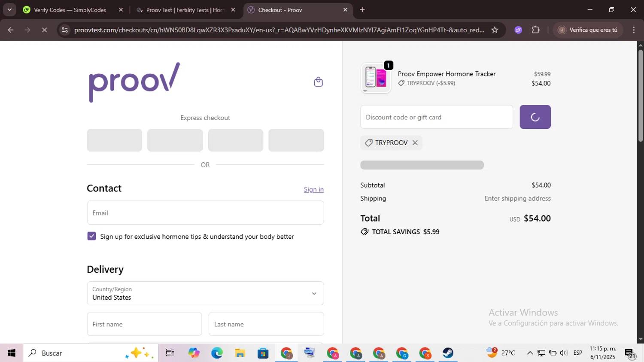
Task: Uncheck the hormone tips signup checkbox
Action: point(91,236)
